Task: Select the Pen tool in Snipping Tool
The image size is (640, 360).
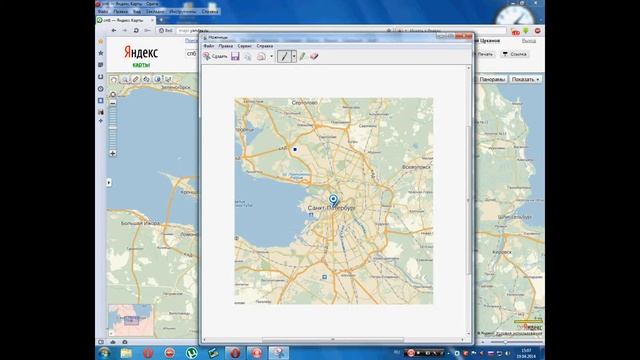Action: [284, 56]
